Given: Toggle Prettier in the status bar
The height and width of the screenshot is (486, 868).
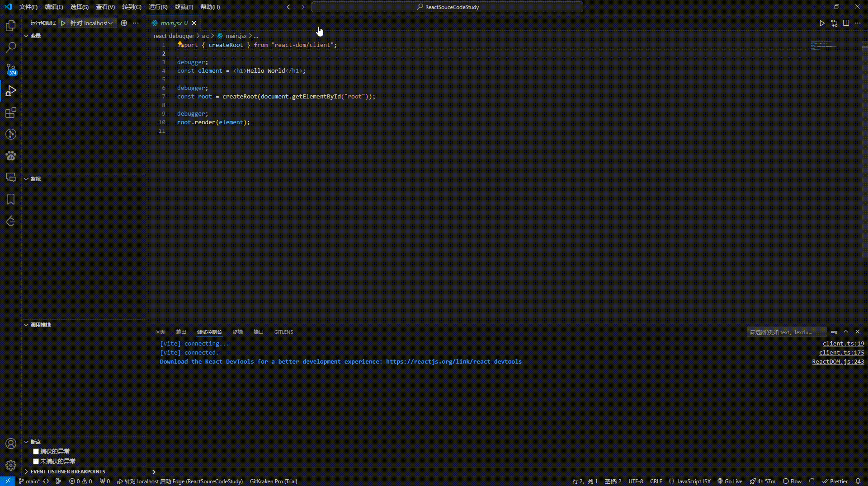Looking at the screenshot, I should (835, 481).
